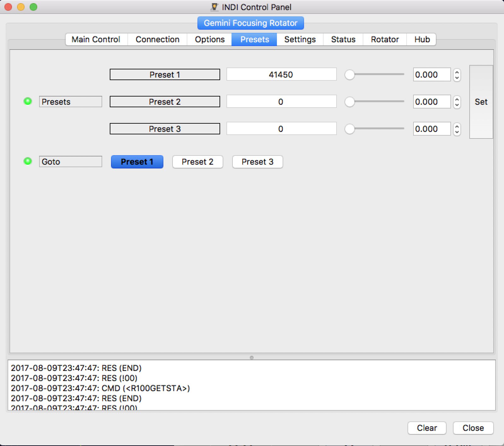
Task: Go to Preset 1 position
Action: pyautogui.click(x=137, y=162)
